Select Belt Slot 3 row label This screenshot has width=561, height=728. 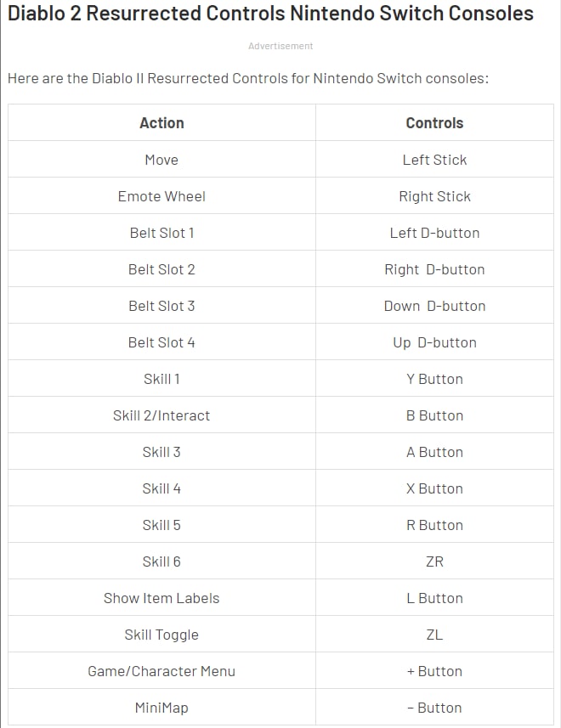coord(161,306)
